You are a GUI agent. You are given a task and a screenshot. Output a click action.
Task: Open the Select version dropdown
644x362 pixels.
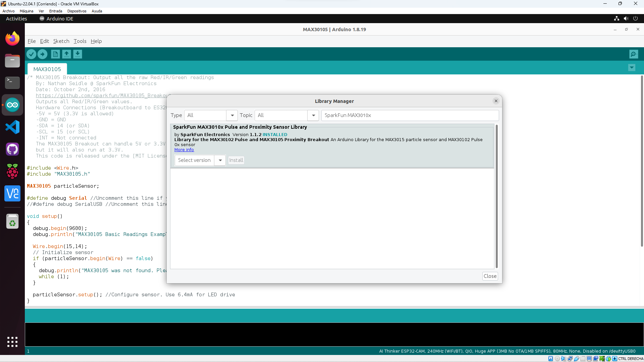[200, 160]
